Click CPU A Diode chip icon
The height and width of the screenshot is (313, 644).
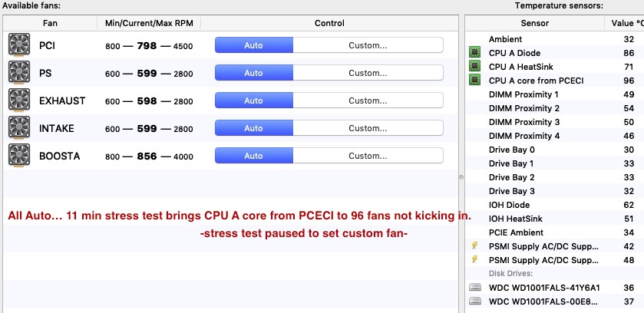coord(475,52)
